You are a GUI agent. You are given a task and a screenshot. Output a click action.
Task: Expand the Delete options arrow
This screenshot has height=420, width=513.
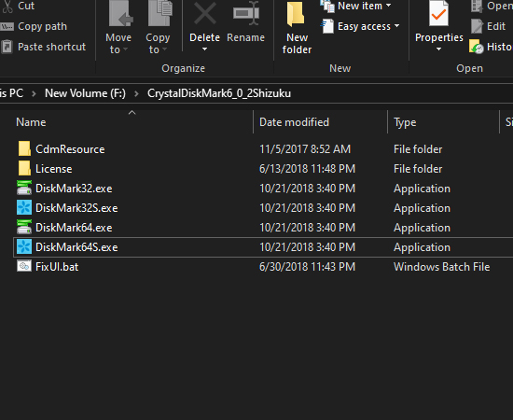(x=205, y=49)
